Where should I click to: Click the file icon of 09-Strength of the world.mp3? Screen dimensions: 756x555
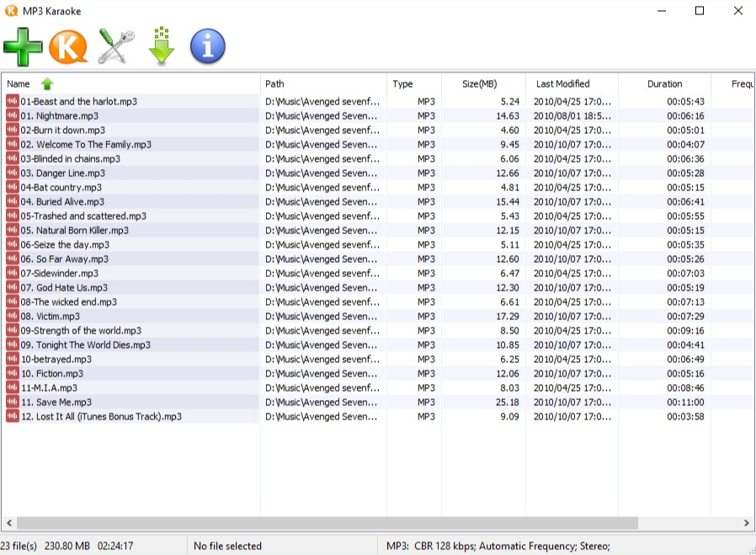click(x=12, y=330)
